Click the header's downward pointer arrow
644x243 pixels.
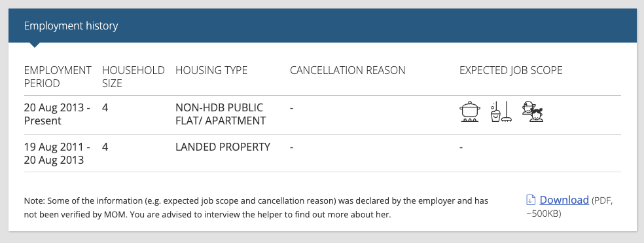pos(35,45)
